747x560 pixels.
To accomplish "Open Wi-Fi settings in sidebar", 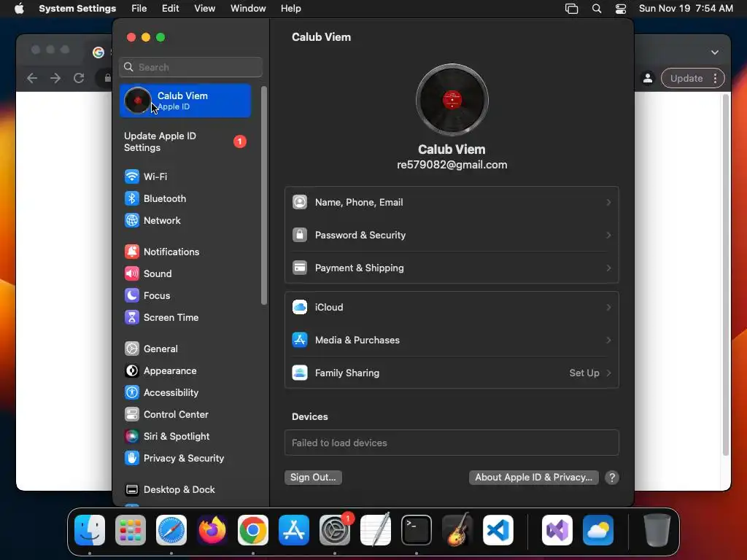I will click(x=186, y=176).
